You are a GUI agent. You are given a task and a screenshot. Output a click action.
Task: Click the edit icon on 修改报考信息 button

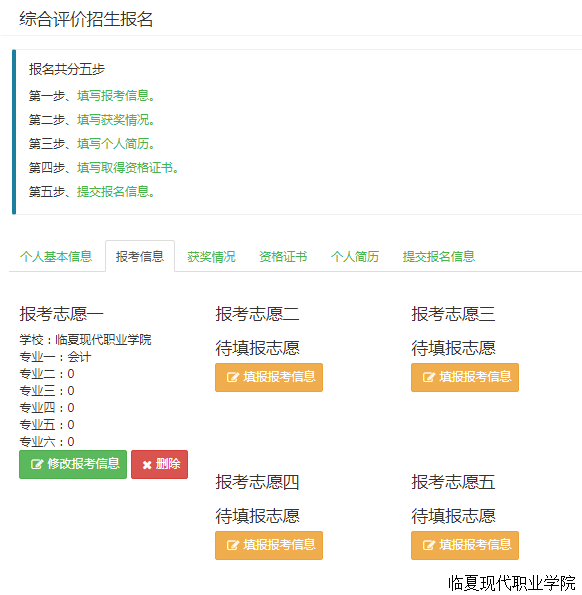point(37,464)
